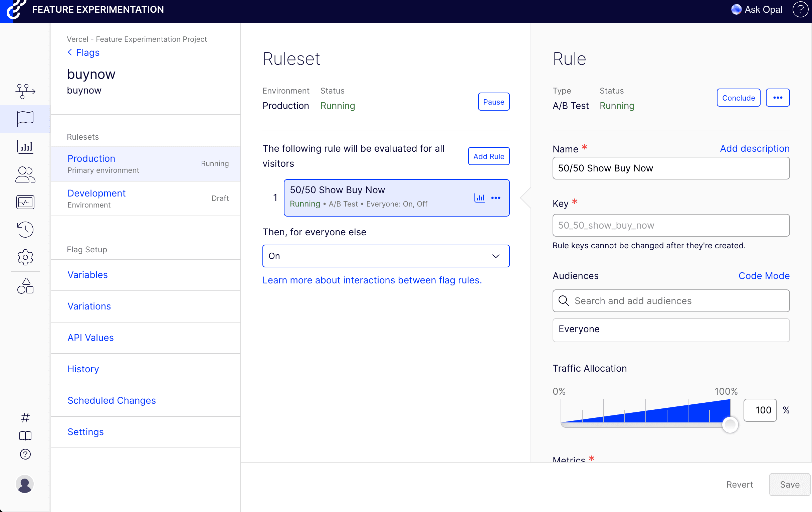Open the flow diagram icon in sidebar

[25, 91]
